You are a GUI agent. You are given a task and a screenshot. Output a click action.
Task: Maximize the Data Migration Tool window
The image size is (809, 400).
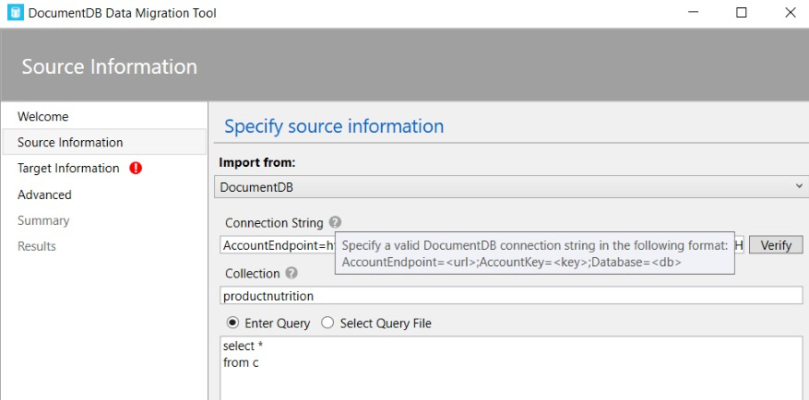click(x=741, y=13)
